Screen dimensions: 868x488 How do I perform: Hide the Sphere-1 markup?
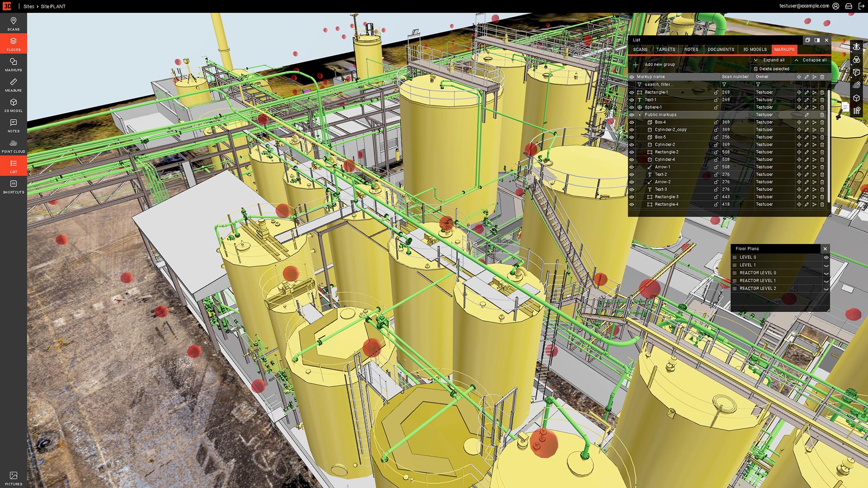(632, 107)
